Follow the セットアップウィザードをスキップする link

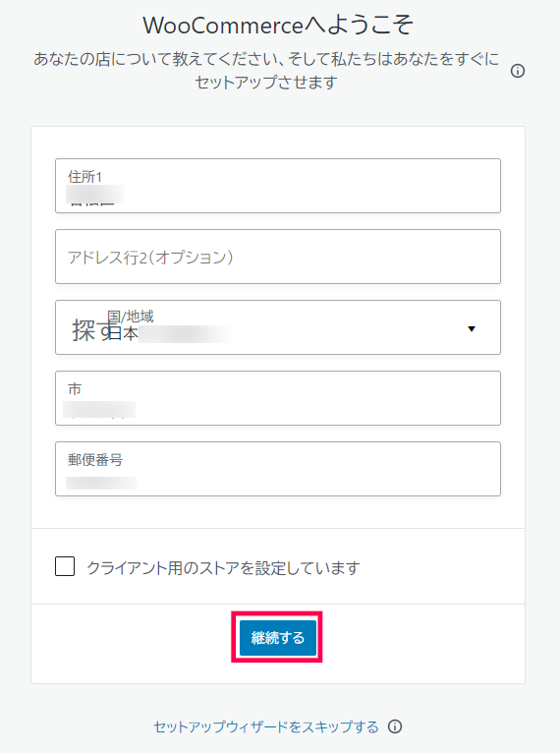[x=266, y=726]
